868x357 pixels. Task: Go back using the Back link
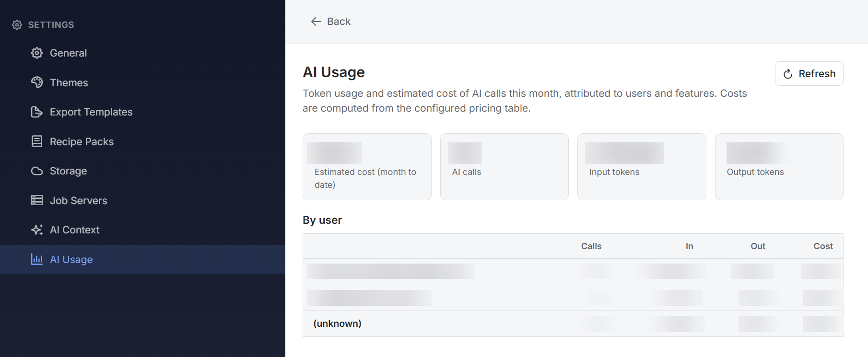(331, 22)
